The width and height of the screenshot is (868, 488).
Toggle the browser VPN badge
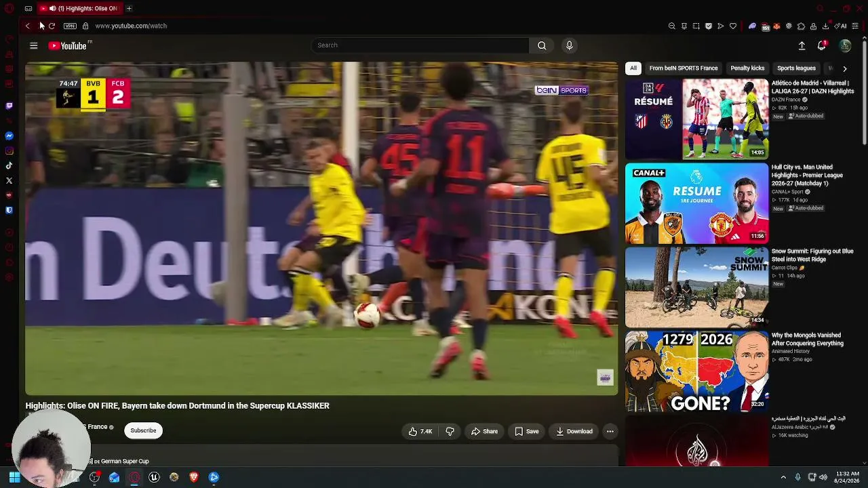click(70, 26)
